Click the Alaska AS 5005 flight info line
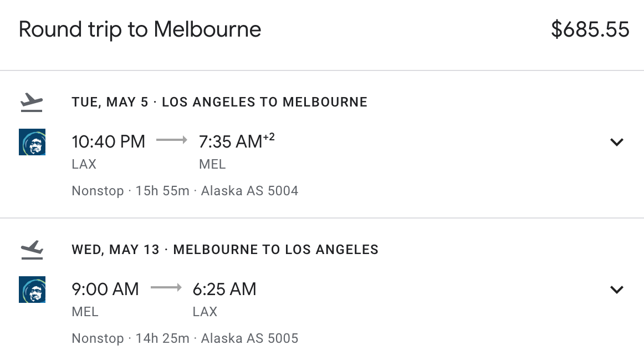The height and width of the screenshot is (355, 644). click(185, 338)
